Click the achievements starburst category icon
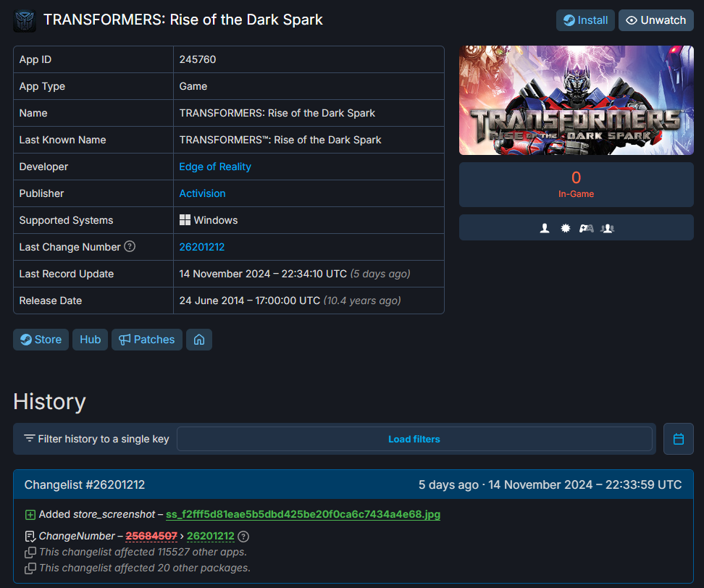The image size is (704, 588). (565, 228)
